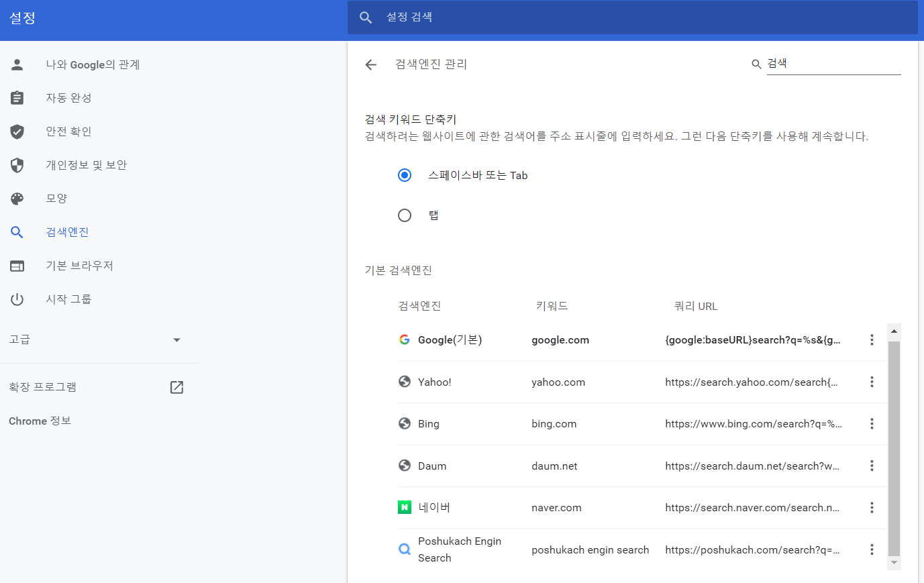Click the Google logo icon in the list
This screenshot has width=924, height=583.
(x=405, y=339)
